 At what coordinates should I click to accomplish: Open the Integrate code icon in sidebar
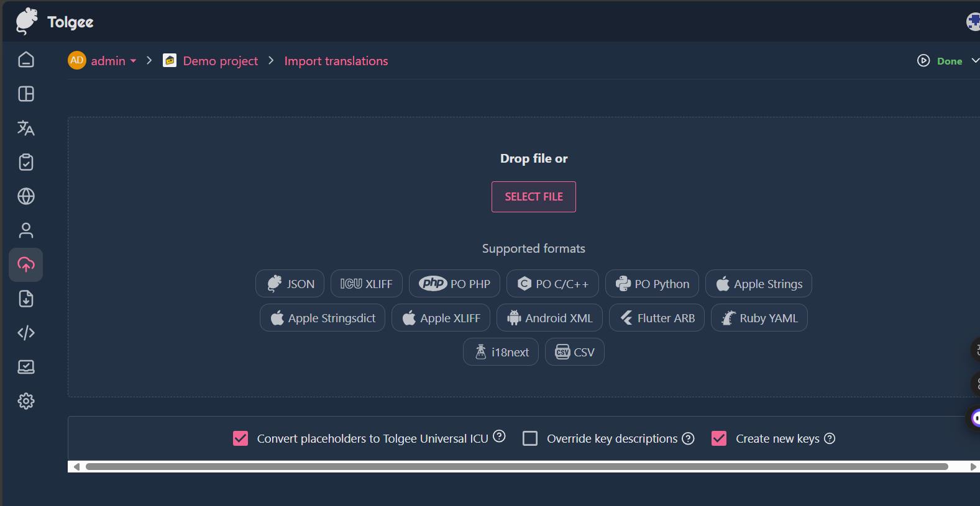click(25, 333)
